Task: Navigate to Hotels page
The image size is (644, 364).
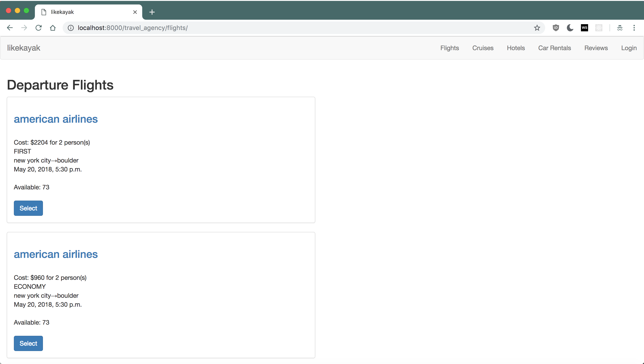Action: click(515, 48)
